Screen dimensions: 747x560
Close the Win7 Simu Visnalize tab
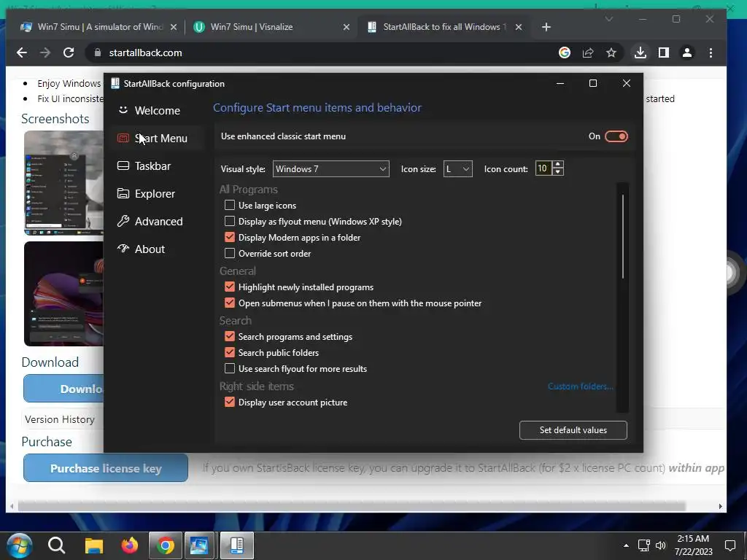(x=347, y=27)
